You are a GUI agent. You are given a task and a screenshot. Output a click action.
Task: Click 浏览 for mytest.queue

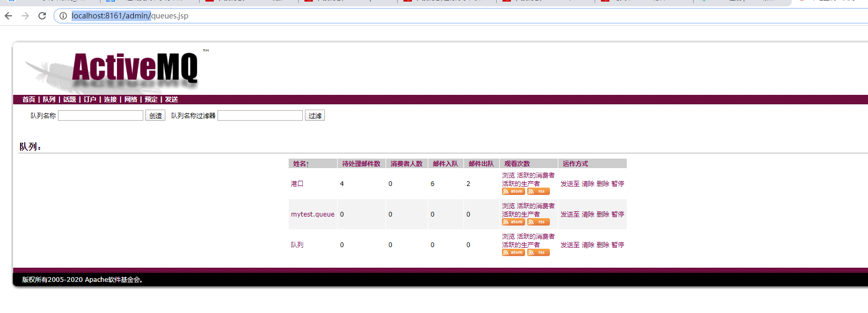click(x=508, y=206)
